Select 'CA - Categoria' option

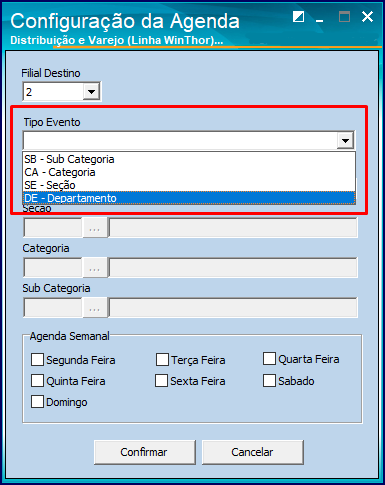(189, 172)
